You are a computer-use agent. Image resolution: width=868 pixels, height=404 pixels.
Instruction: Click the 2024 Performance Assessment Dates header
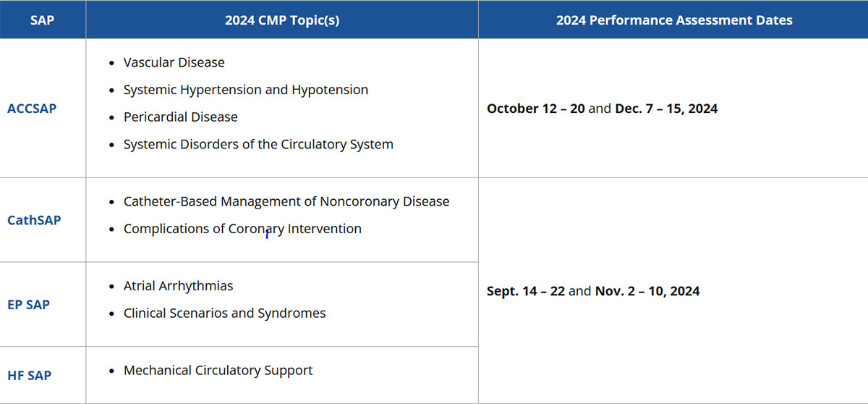click(673, 20)
